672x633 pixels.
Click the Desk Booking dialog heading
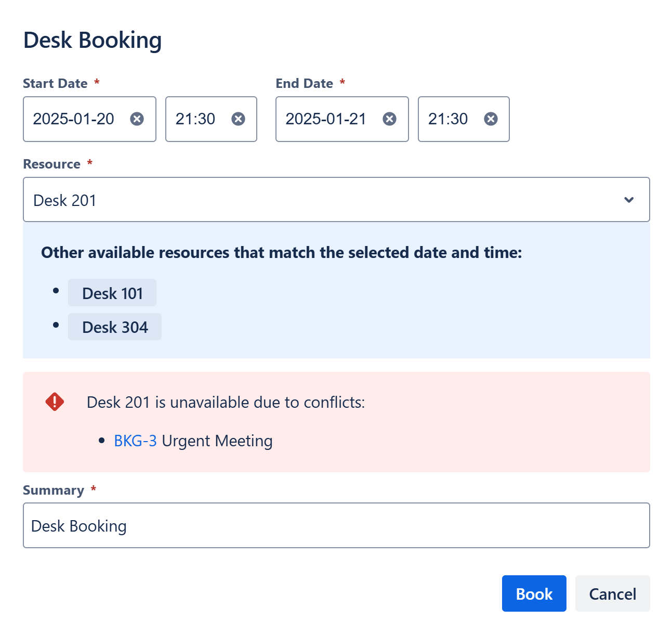tap(93, 41)
